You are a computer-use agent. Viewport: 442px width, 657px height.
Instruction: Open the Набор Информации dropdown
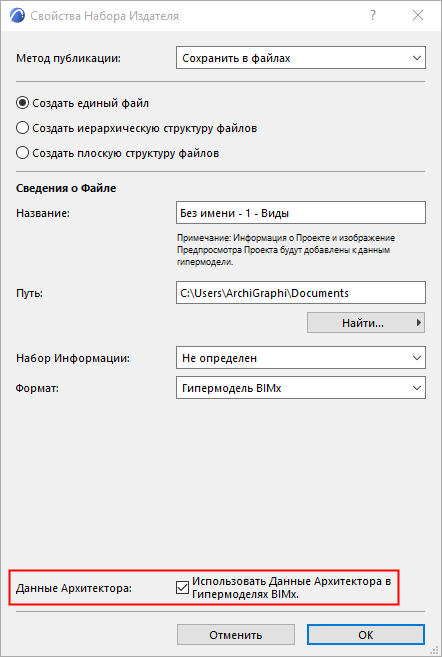pyautogui.click(x=301, y=358)
